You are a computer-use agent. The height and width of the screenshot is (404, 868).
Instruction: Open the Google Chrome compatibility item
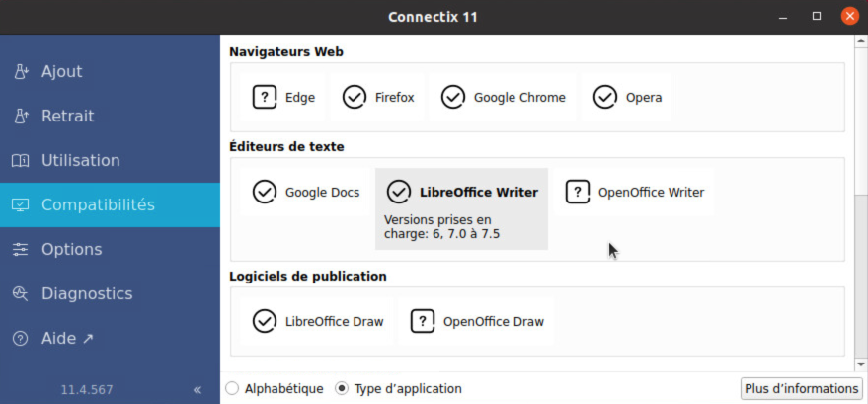coord(504,97)
